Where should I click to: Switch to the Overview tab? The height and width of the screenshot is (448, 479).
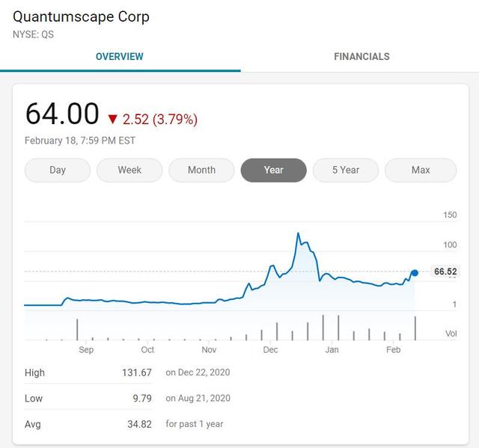click(120, 56)
